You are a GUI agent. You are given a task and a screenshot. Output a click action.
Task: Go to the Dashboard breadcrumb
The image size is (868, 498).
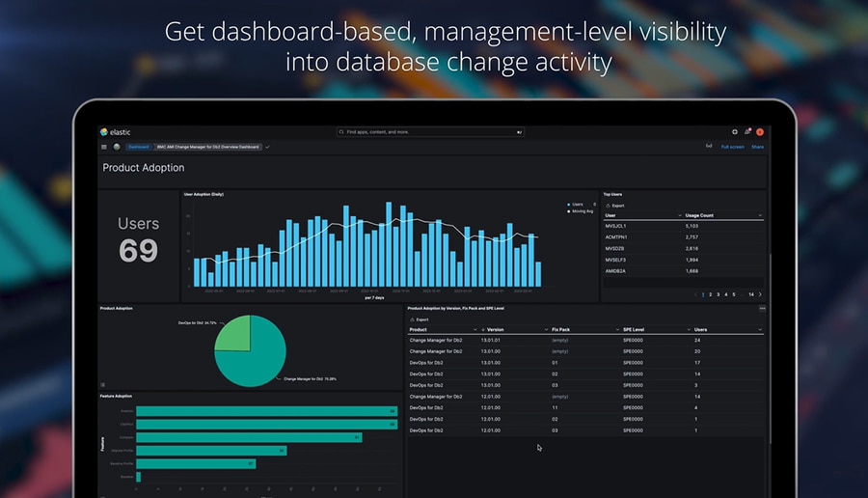tap(138, 147)
